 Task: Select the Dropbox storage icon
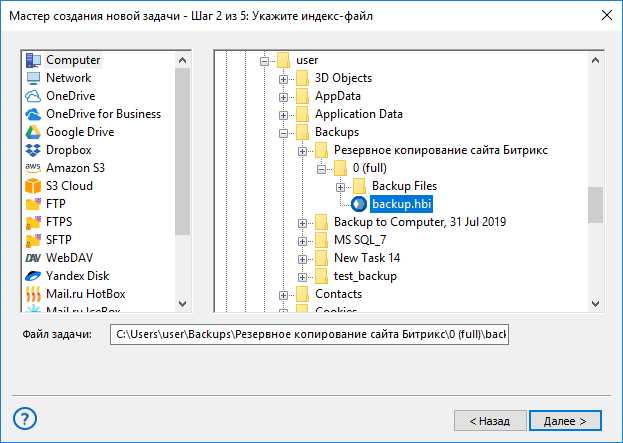click(x=33, y=150)
